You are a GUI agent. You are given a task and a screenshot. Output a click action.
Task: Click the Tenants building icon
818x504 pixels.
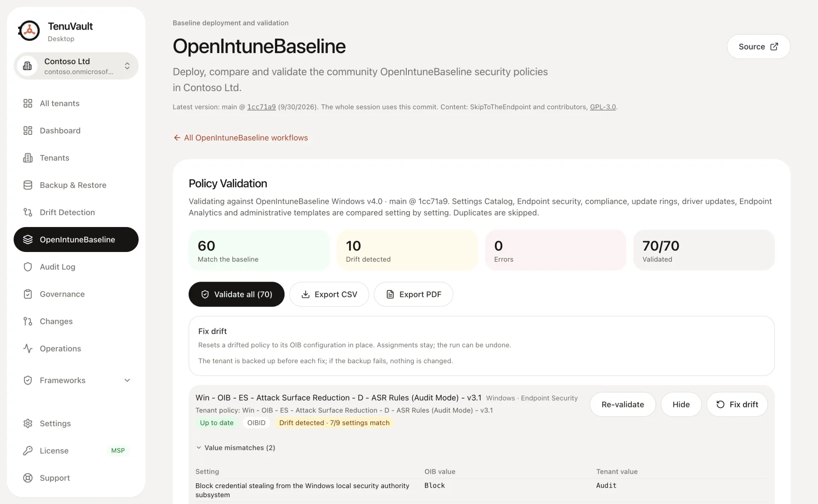pyautogui.click(x=28, y=158)
